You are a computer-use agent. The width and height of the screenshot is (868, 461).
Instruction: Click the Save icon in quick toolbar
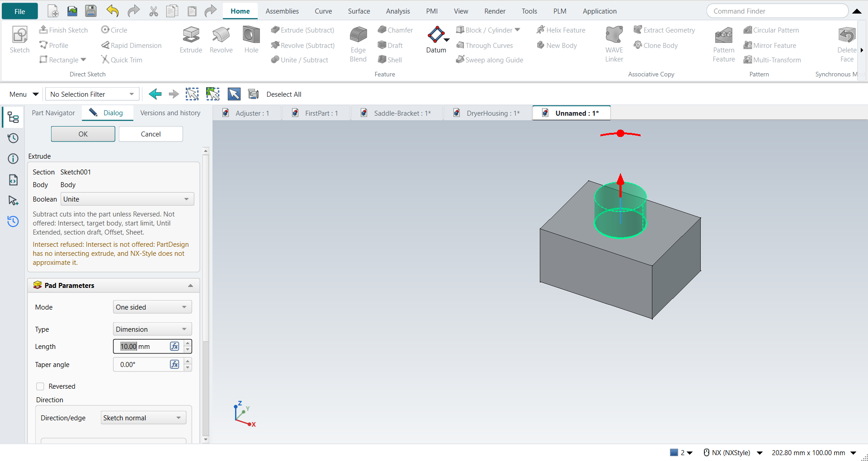click(91, 11)
